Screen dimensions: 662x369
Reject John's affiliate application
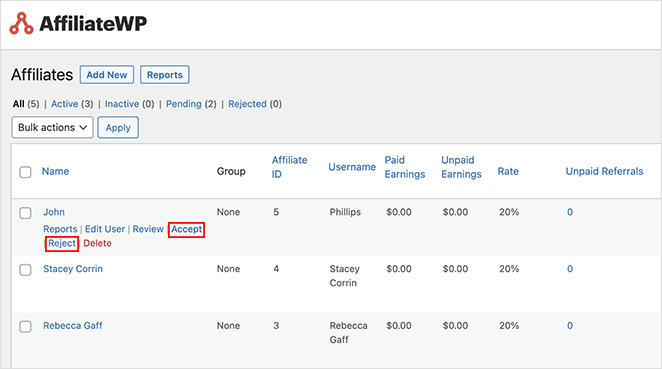(x=62, y=244)
